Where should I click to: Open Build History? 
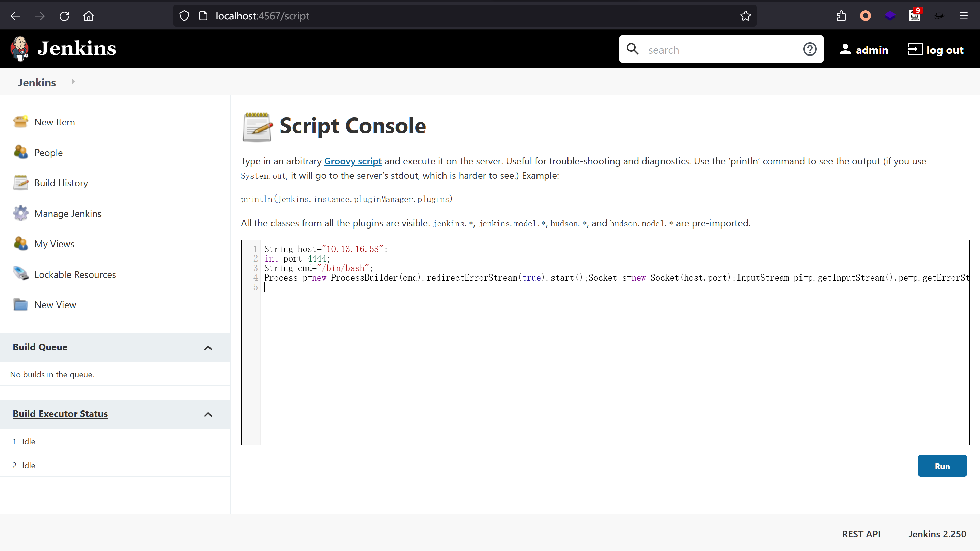61,183
